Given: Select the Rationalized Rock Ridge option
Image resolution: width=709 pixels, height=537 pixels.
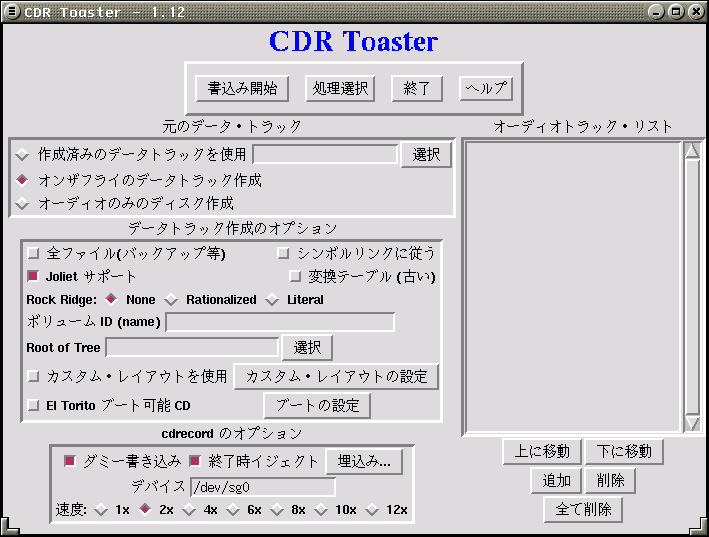Looking at the screenshot, I should tap(172, 299).
